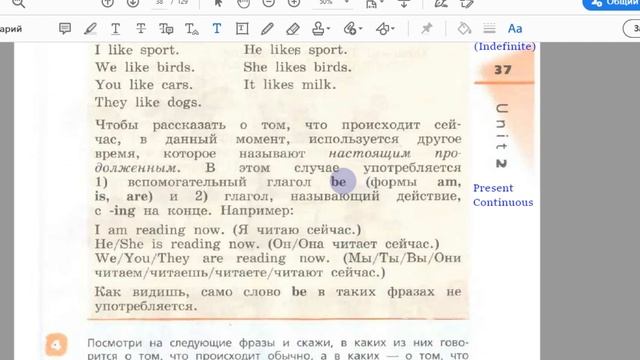
Task: Click the sentence "She likes birds."
Action: [297, 67]
